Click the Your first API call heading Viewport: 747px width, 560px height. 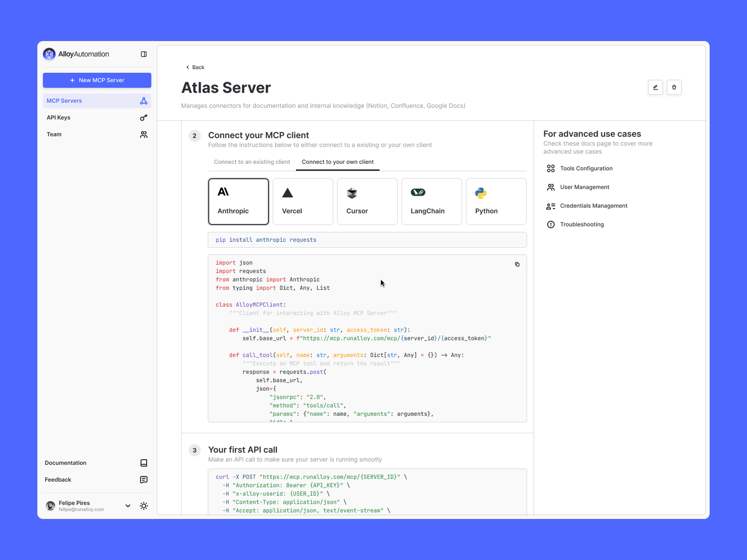point(243,450)
